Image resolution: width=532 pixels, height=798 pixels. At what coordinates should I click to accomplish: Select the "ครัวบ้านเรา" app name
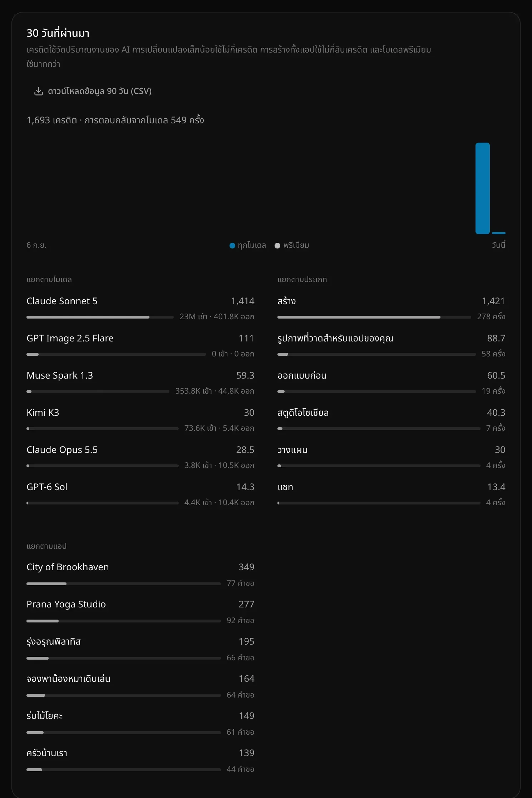click(47, 753)
